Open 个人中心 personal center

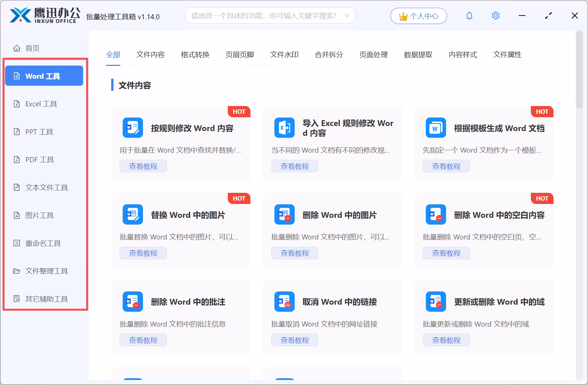point(418,16)
